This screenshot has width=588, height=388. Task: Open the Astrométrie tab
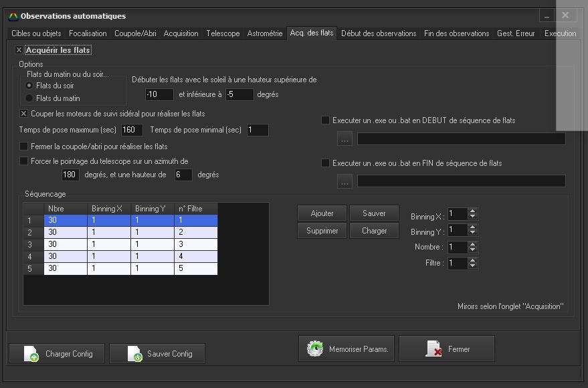coord(265,33)
